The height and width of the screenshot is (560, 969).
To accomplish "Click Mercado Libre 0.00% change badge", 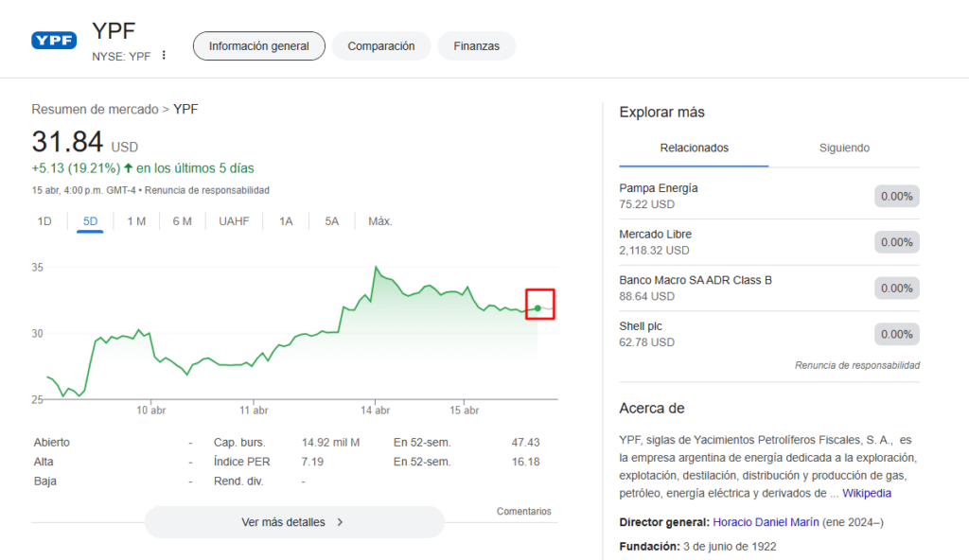I will [x=897, y=242].
